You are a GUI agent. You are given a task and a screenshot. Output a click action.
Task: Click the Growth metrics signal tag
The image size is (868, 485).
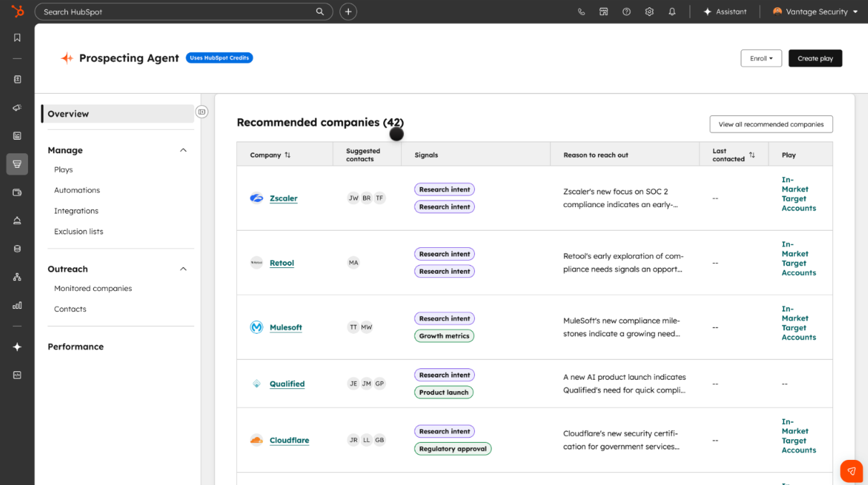coord(444,336)
